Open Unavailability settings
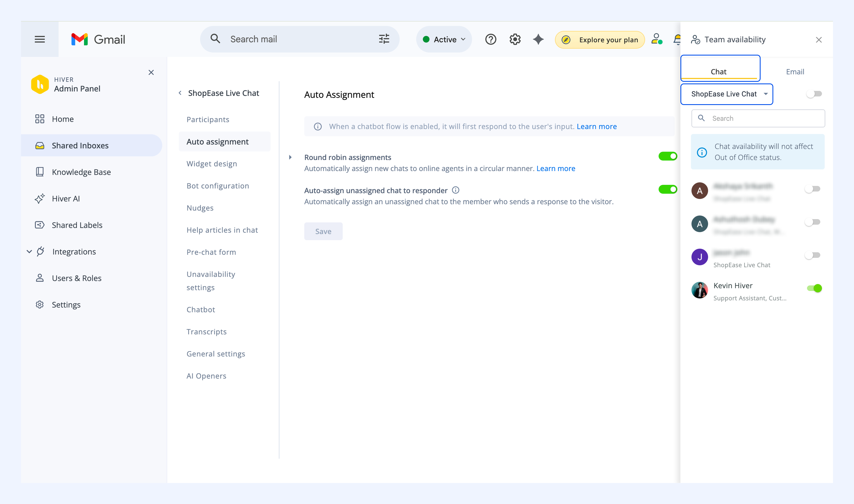Screen dimensions: 854x504 coord(211,281)
